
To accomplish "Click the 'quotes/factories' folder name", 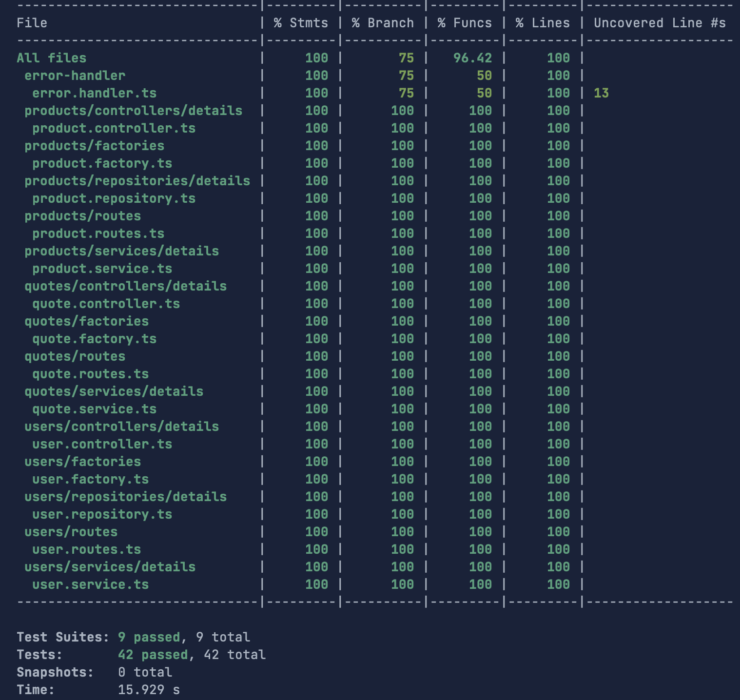I will click(x=86, y=321).
